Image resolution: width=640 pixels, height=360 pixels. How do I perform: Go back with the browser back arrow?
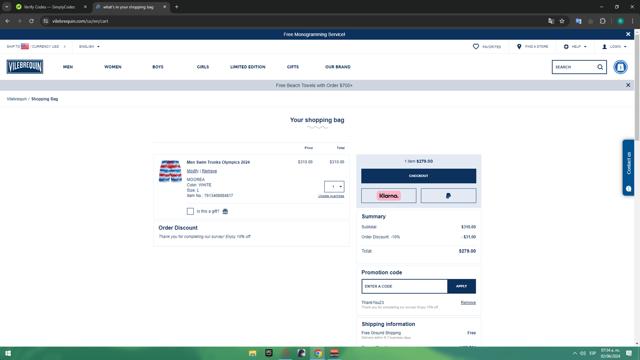7,21
